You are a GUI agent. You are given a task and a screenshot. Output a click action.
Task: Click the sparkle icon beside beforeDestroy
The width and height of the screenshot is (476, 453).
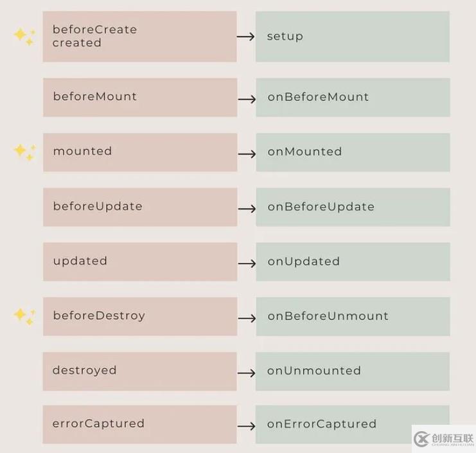[x=24, y=315]
